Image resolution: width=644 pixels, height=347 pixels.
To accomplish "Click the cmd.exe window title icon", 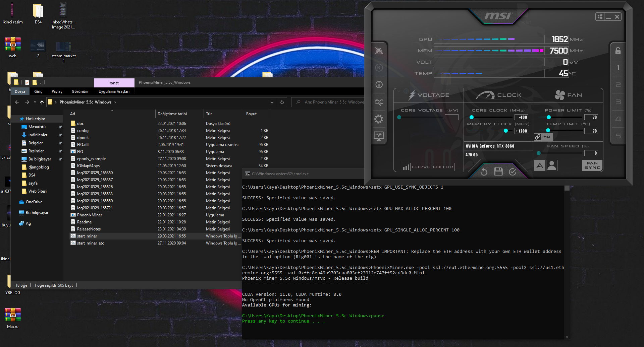I will point(248,174).
